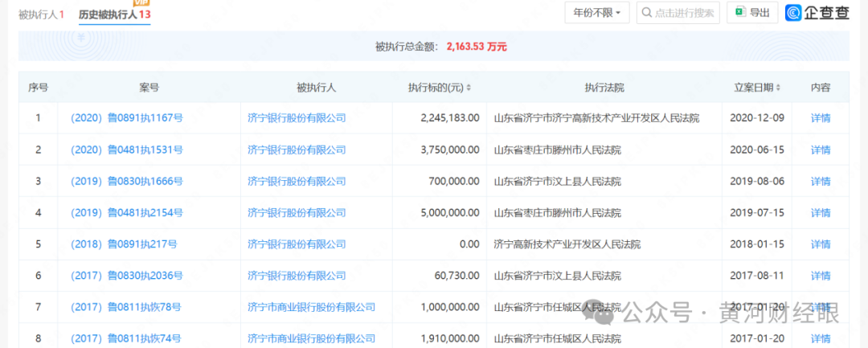The image size is (868, 348).
Task: Click the 序号 column header
Action: [38, 88]
